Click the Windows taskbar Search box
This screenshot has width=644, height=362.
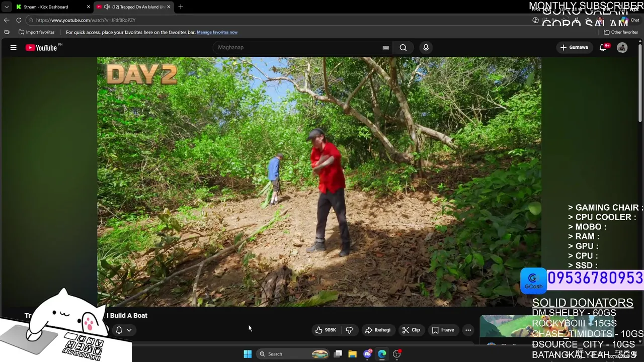click(x=293, y=354)
